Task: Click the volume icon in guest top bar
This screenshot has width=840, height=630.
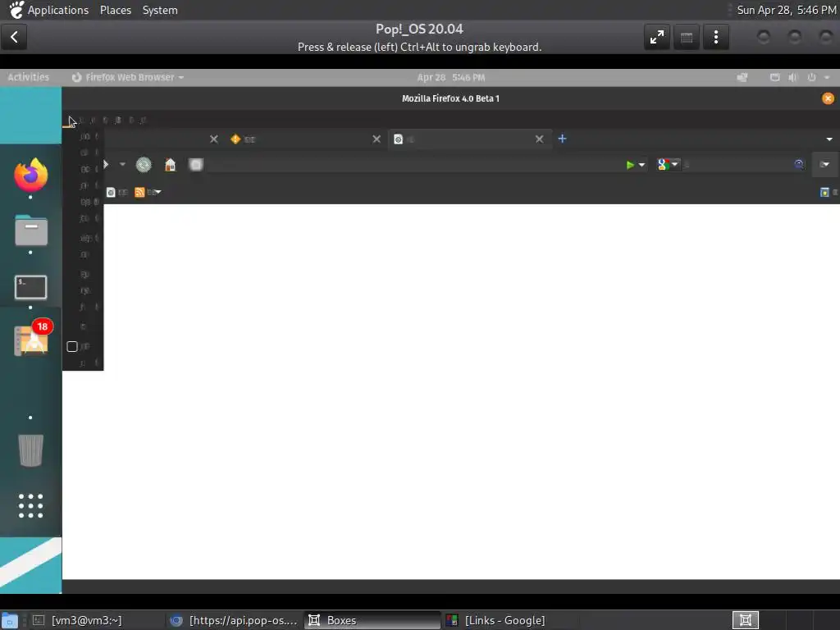Action: 793,77
